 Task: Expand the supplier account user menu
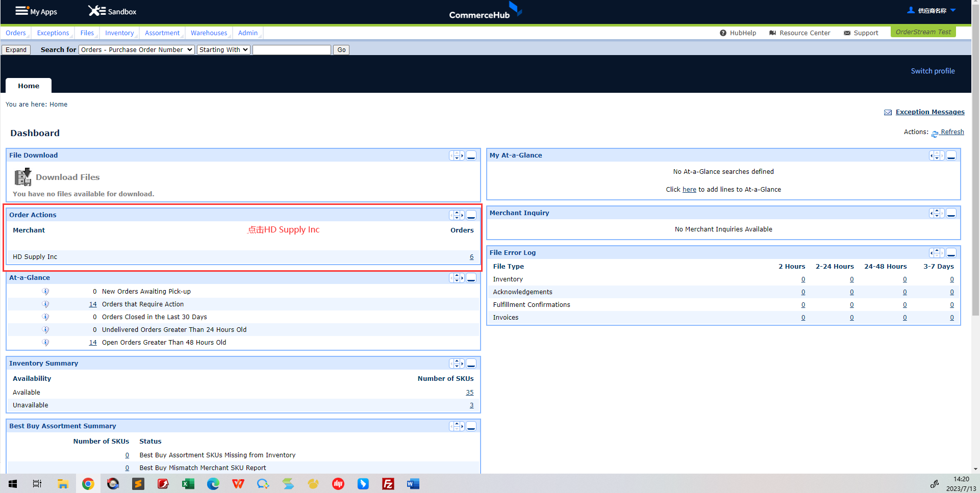[932, 10]
